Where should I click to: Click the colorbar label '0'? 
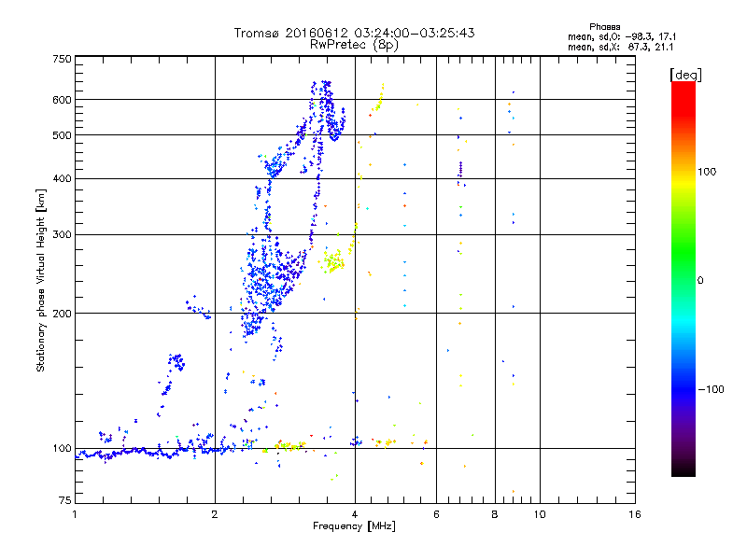click(x=700, y=281)
